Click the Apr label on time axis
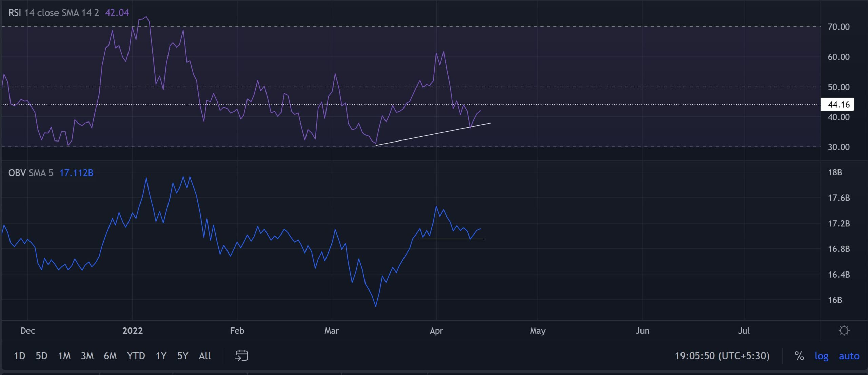This screenshot has width=868, height=375. 436,331
